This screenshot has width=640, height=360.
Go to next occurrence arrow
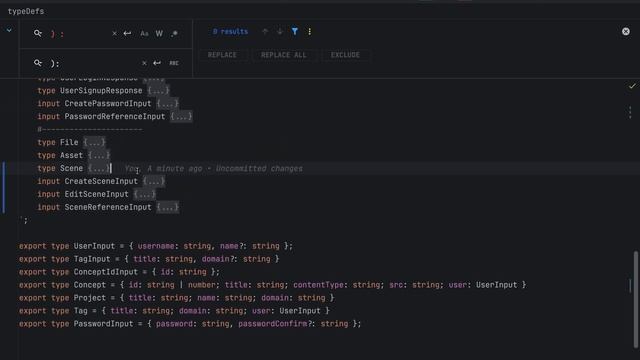(x=280, y=31)
